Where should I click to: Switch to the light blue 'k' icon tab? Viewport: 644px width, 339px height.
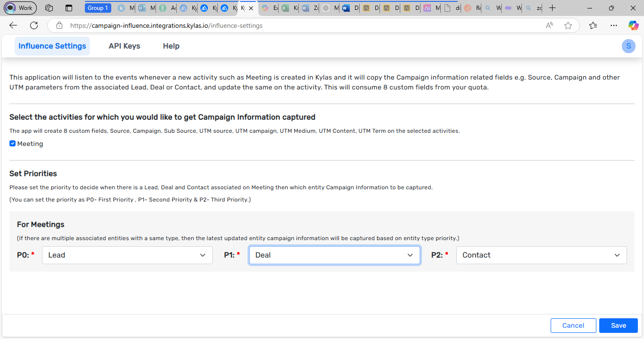pos(125,8)
